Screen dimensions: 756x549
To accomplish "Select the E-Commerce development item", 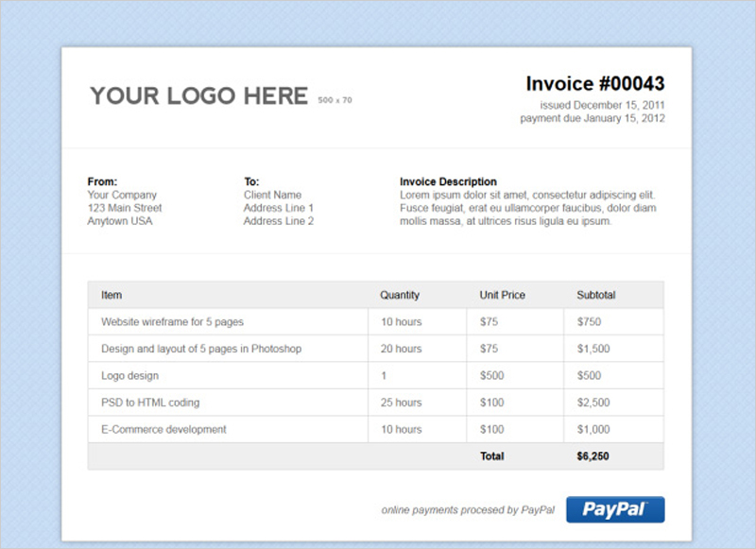I will pyautogui.click(x=163, y=429).
